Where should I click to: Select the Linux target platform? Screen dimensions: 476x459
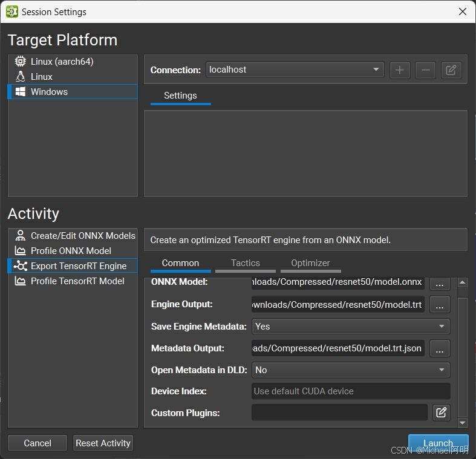(x=73, y=76)
